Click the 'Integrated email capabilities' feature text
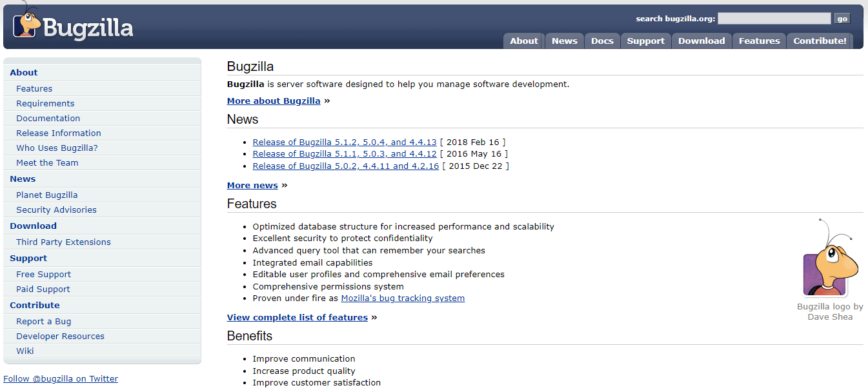868x390 pixels. tap(313, 262)
